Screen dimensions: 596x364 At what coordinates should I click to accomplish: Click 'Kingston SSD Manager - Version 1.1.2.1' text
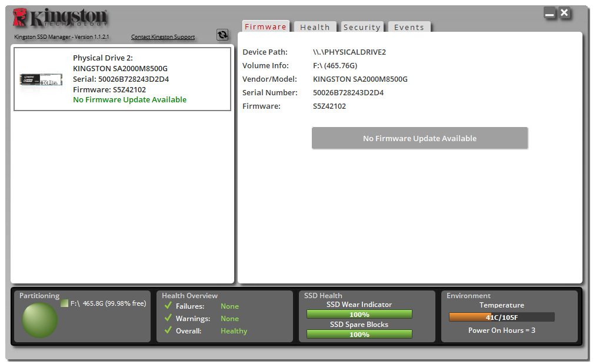click(x=62, y=37)
